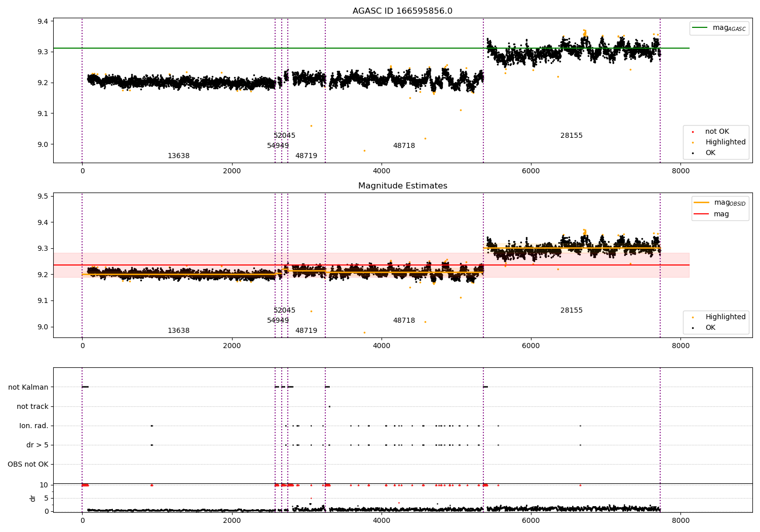This screenshot has width=760, height=532.
Task: Click the y-axis tick 9.1 in Magnitude Estimates plot
Action: 43,301
